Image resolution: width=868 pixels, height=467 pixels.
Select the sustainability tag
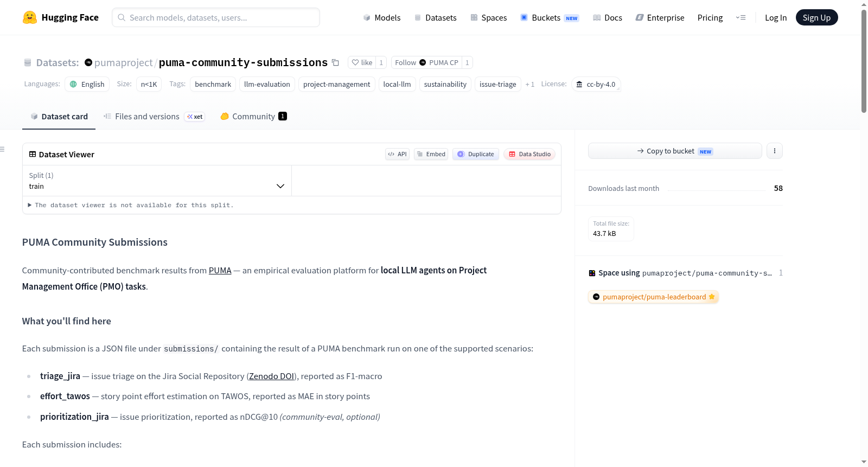point(445,84)
